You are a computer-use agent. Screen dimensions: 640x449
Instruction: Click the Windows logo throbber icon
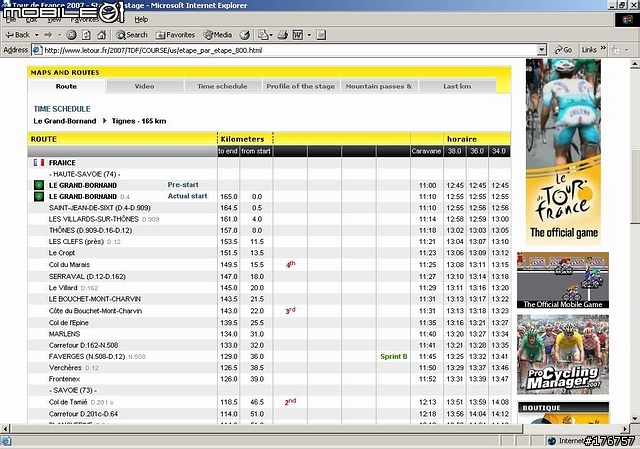pyautogui.click(x=627, y=20)
